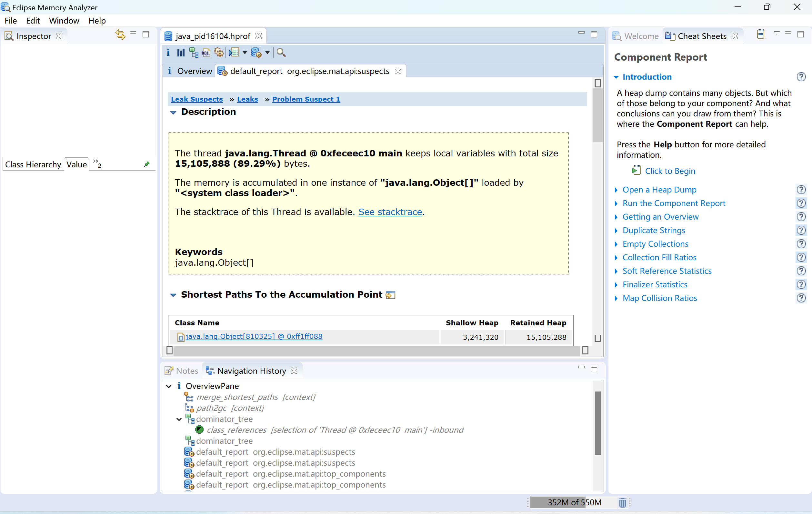Switch to the Welcome tab
Screen dimensions: 812x514
click(x=636, y=36)
